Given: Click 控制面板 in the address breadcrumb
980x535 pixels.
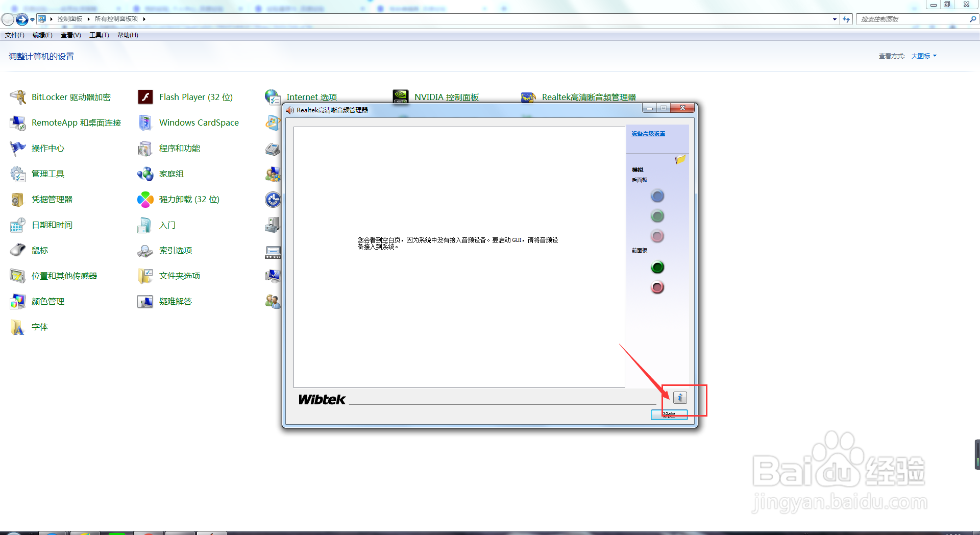Looking at the screenshot, I should click(x=70, y=19).
